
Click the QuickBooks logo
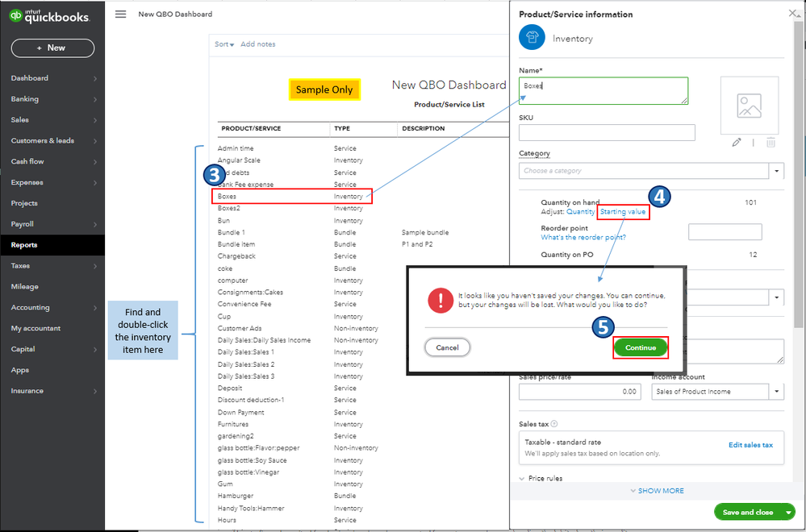point(50,16)
